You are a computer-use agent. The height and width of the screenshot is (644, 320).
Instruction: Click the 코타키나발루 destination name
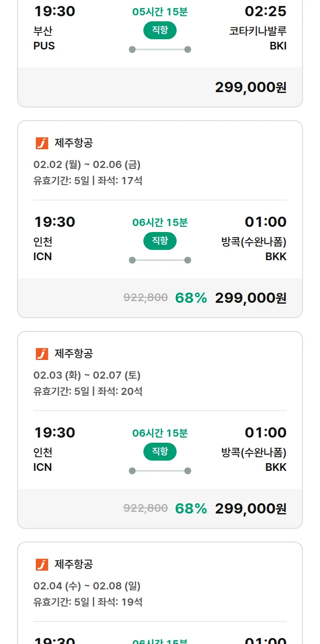click(258, 32)
